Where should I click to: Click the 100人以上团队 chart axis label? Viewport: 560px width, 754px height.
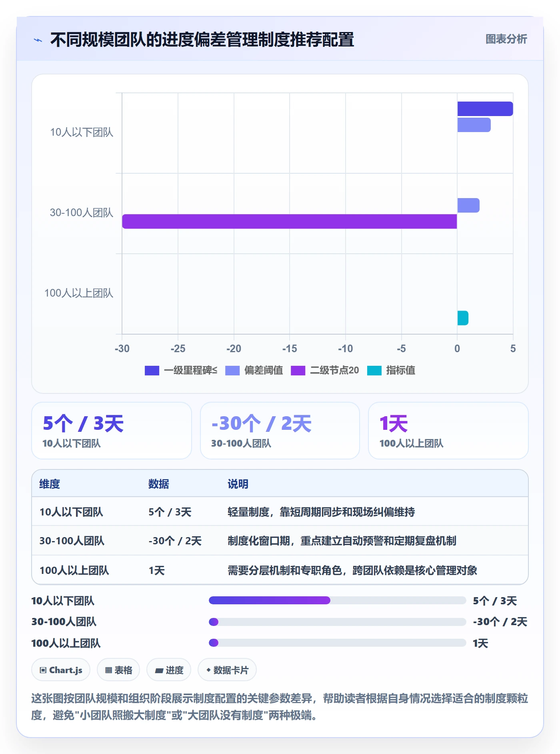(79, 293)
